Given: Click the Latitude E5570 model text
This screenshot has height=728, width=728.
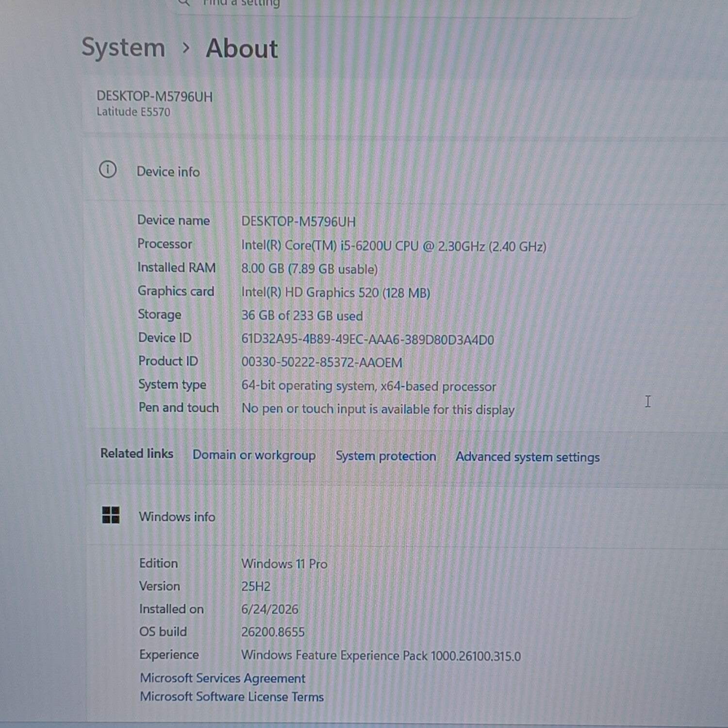Looking at the screenshot, I should [133, 112].
